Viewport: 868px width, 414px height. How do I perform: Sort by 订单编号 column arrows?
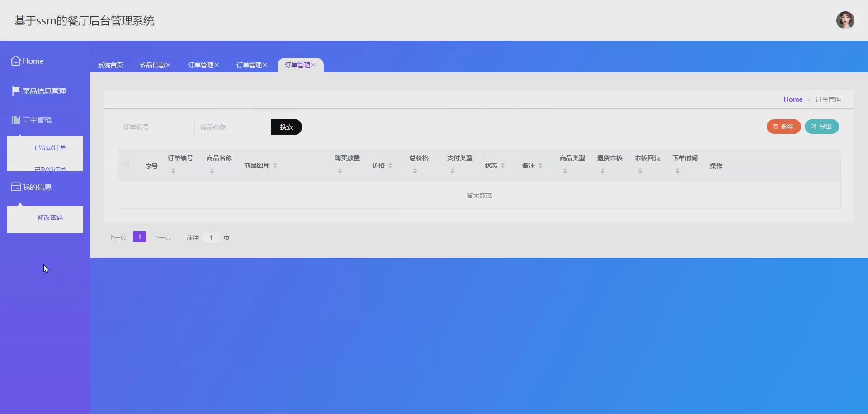tap(173, 171)
